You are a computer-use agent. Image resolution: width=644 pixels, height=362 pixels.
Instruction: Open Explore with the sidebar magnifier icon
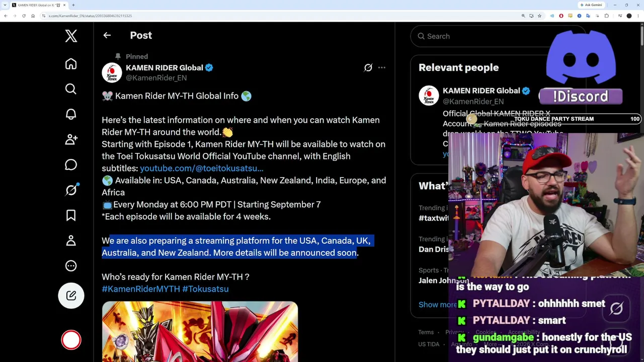click(71, 89)
